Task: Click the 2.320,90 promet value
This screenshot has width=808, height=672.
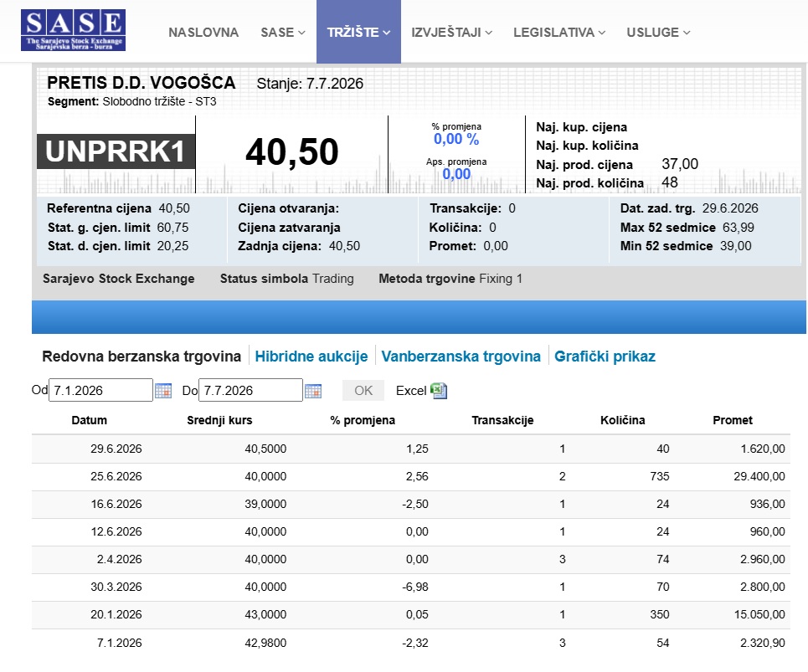Action: pyautogui.click(x=763, y=643)
